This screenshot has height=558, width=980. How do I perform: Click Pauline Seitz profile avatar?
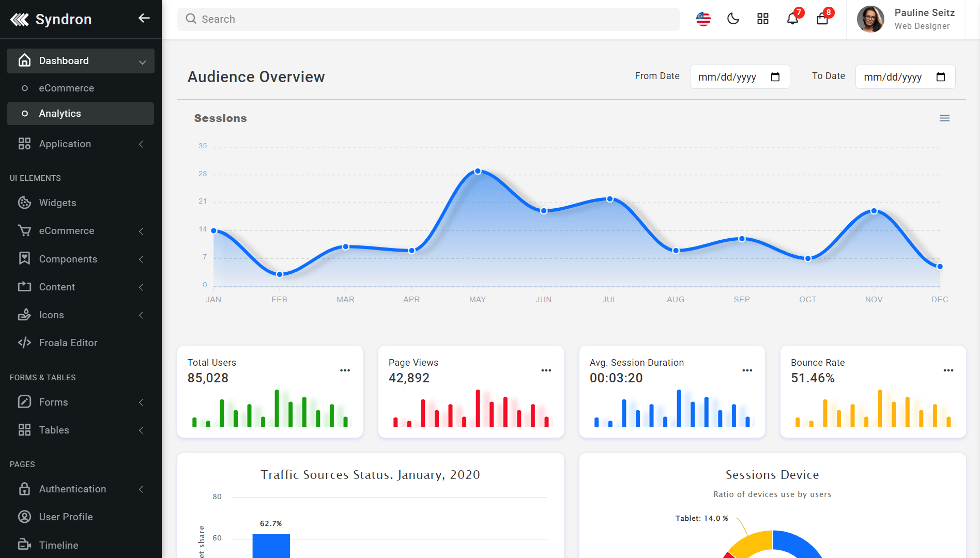(x=870, y=19)
